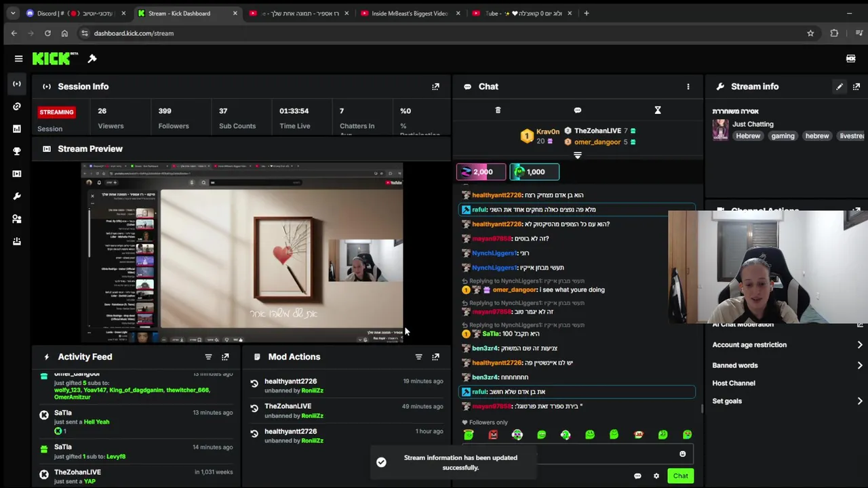Open the Host Channel option
The width and height of the screenshot is (868, 488).
[x=733, y=383]
